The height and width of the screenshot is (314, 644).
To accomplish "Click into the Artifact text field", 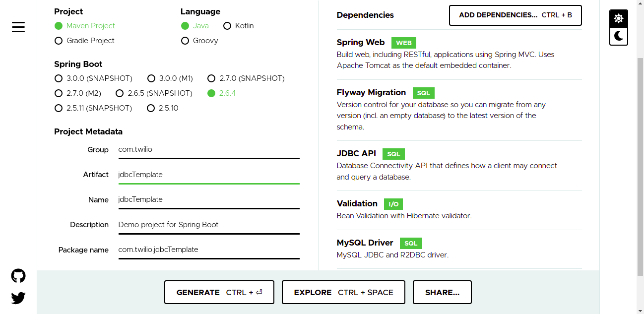I will [209, 175].
